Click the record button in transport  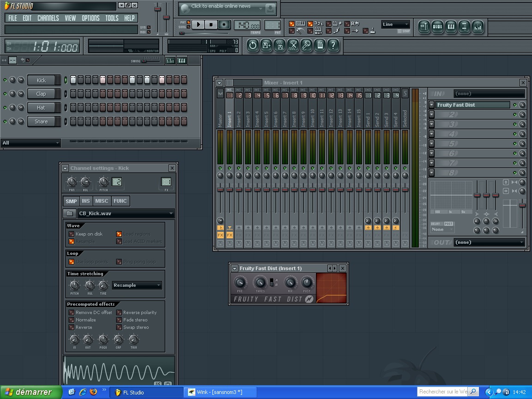(224, 24)
